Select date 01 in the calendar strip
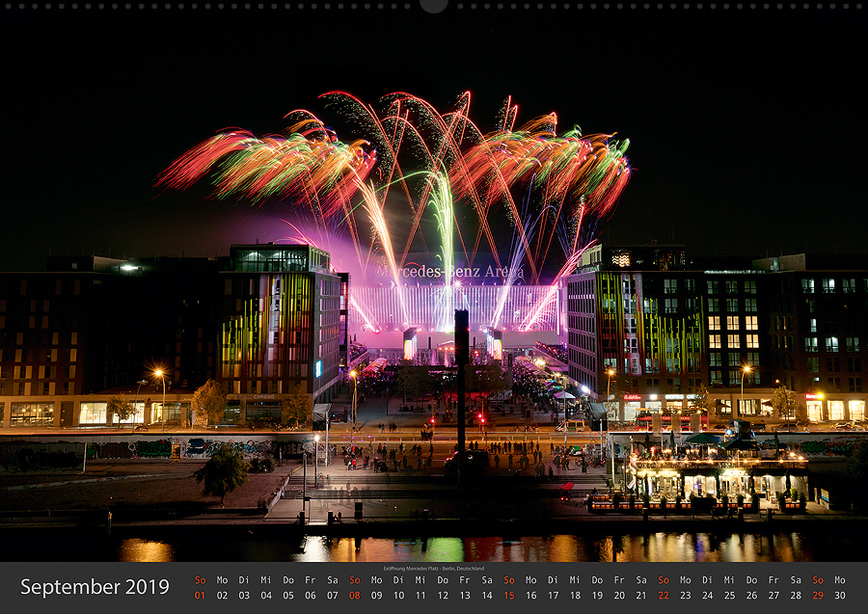This screenshot has width=868, height=614. pyautogui.click(x=200, y=596)
